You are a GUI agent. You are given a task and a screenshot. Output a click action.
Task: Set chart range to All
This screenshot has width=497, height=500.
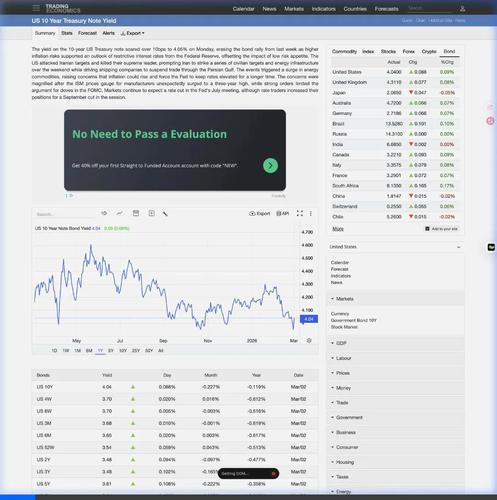point(161,351)
